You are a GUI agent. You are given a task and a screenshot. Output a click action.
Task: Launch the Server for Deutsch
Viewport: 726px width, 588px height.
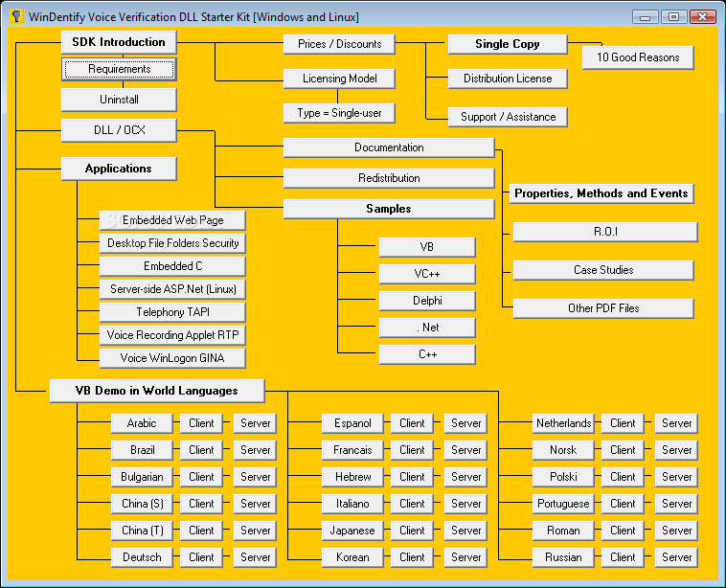click(255, 558)
